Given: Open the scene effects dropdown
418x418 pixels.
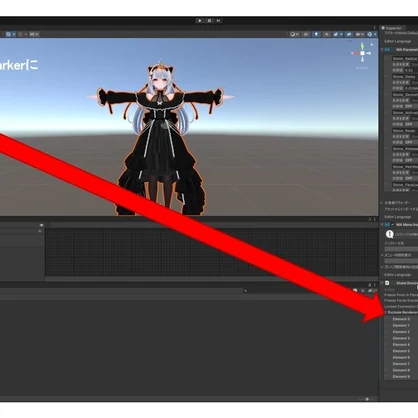Looking at the screenshot, I should tap(337, 34).
